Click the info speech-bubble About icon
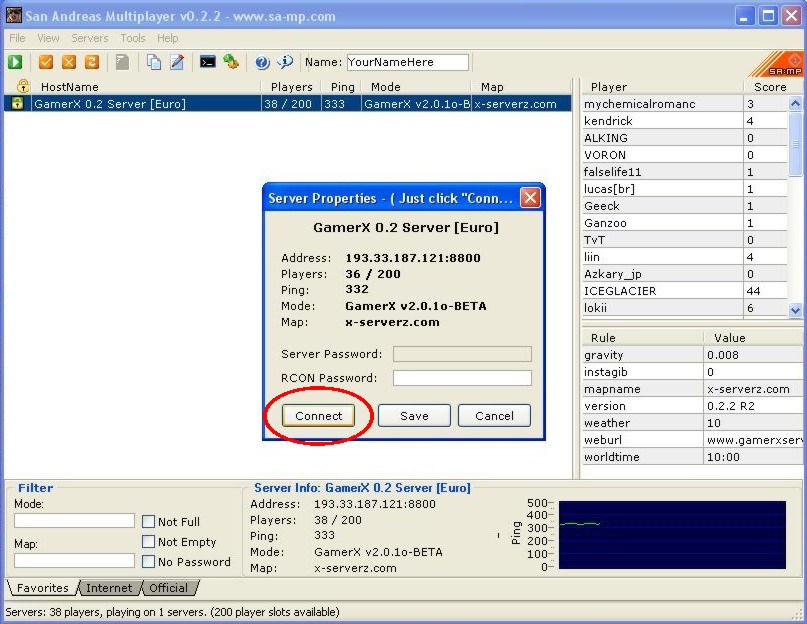 [x=285, y=62]
